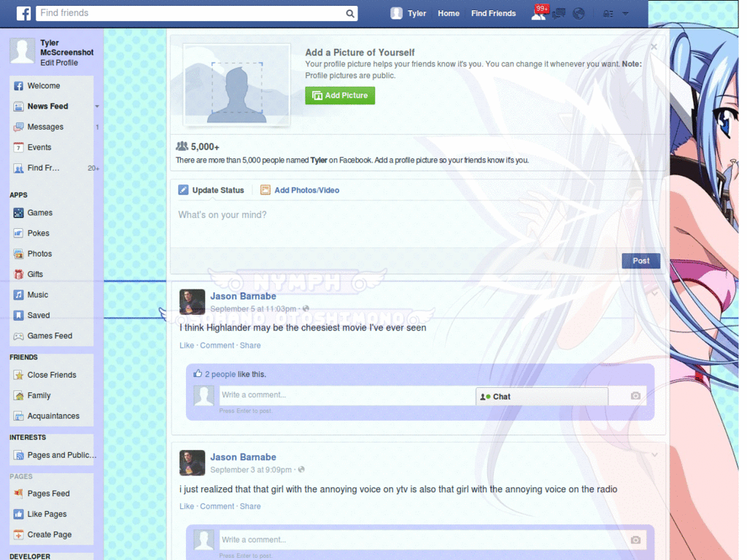
Task: Like the Highlander movie post
Action: [x=187, y=346]
